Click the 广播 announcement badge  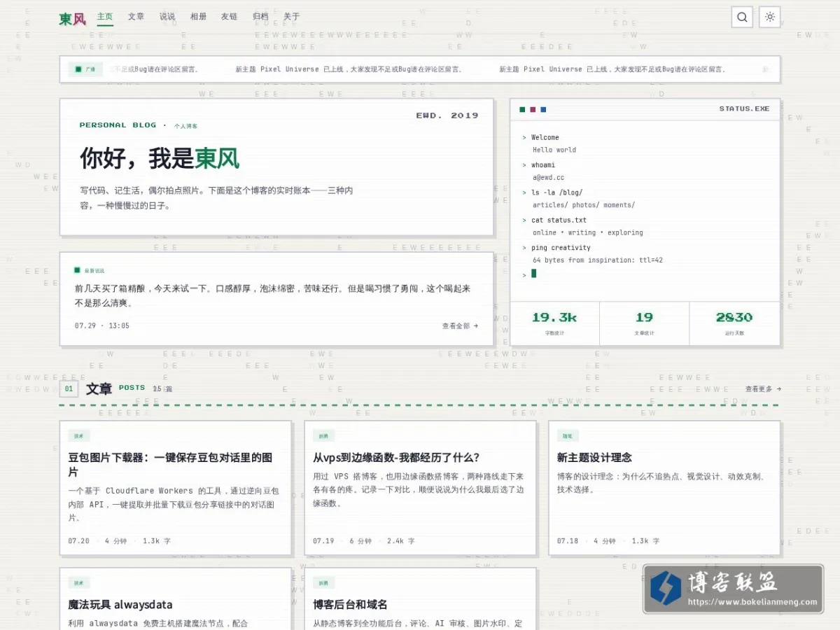[x=85, y=69]
